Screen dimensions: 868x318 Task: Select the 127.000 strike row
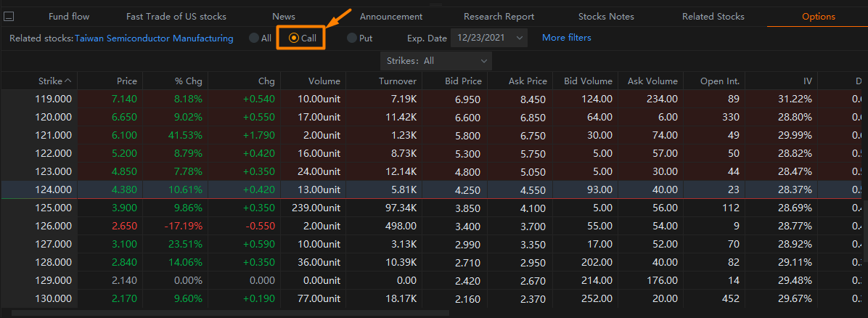click(432, 244)
